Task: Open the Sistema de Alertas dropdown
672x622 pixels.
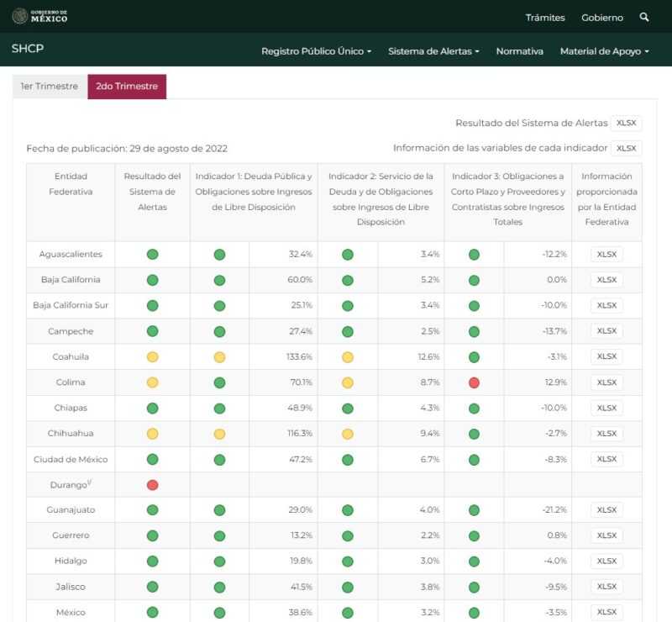Action: [x=433, y=51]
